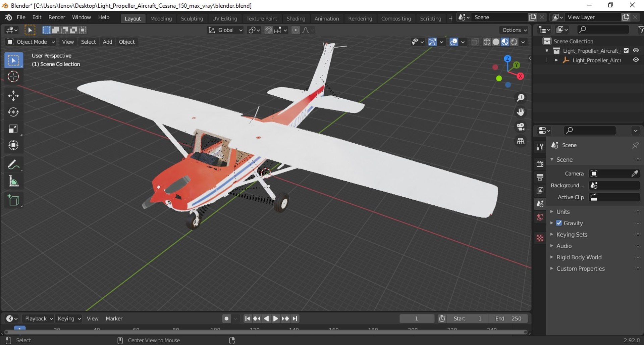Image resolution: width=644 pixels, height=345 pixels.
Task: Open the Texture properties tab
Action: click(x=540, y=238)
